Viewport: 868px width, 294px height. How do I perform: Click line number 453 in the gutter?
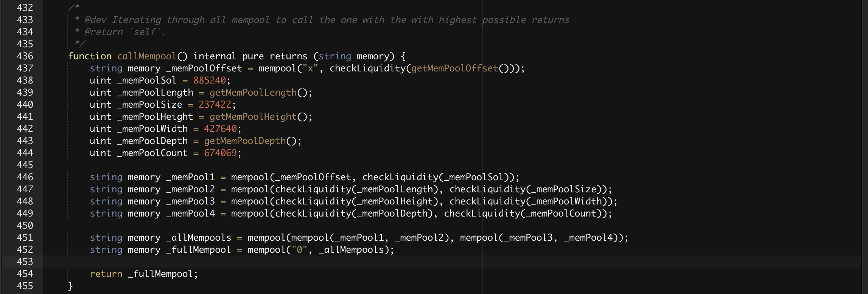(25, 262)
